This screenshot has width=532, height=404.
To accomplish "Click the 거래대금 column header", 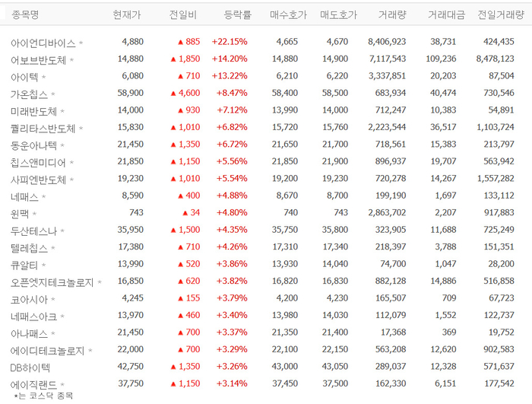I will click(x=446, y=14).
